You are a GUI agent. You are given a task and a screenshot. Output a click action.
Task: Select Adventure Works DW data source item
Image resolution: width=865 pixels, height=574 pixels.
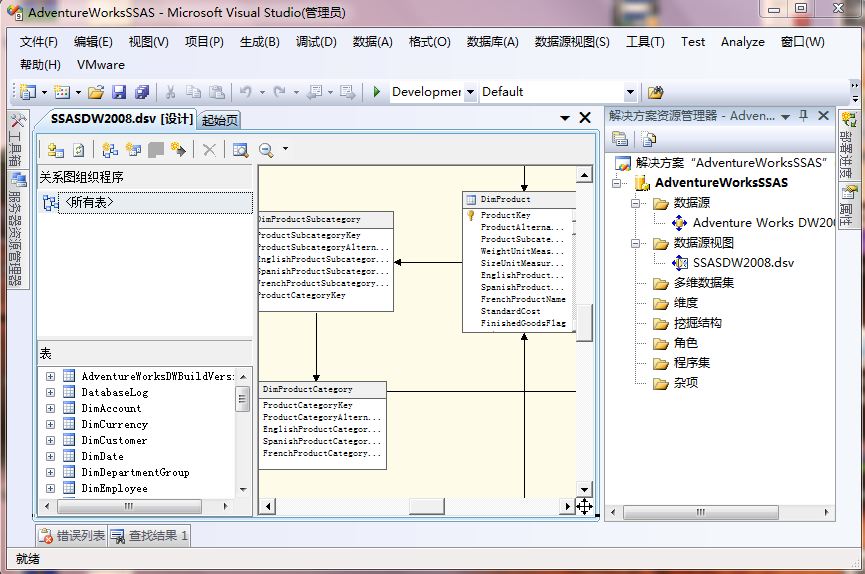tap(763, 223)
